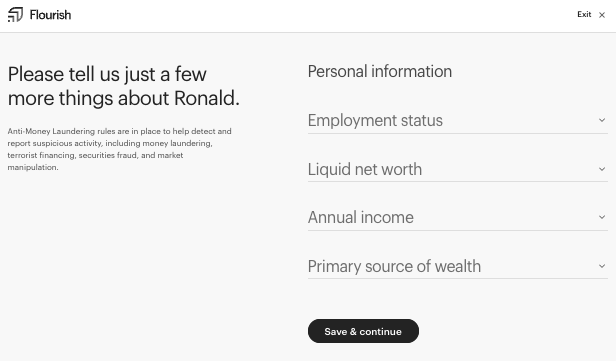
Task: Click the chevron arrow for Liquid net worth
Action: [x=602, y=169]
